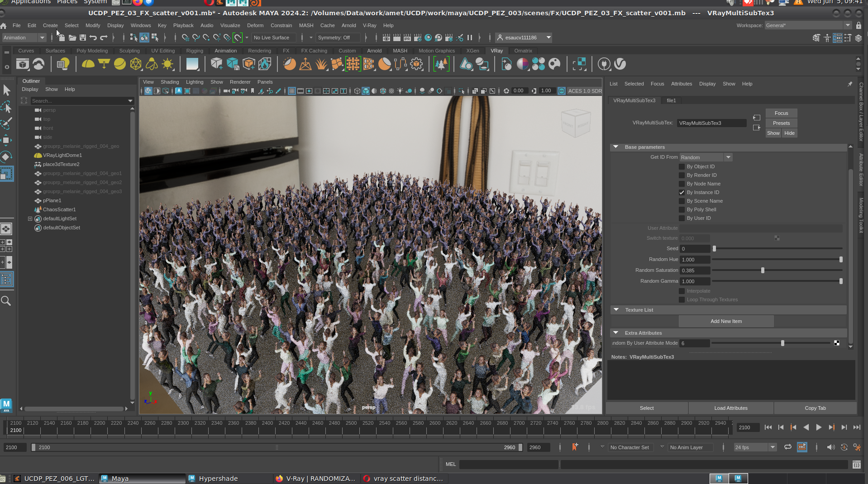Enable By Poly Shell checkbox
The width and height of the screenshot is (868, 484).
click(x=682, y=209)
